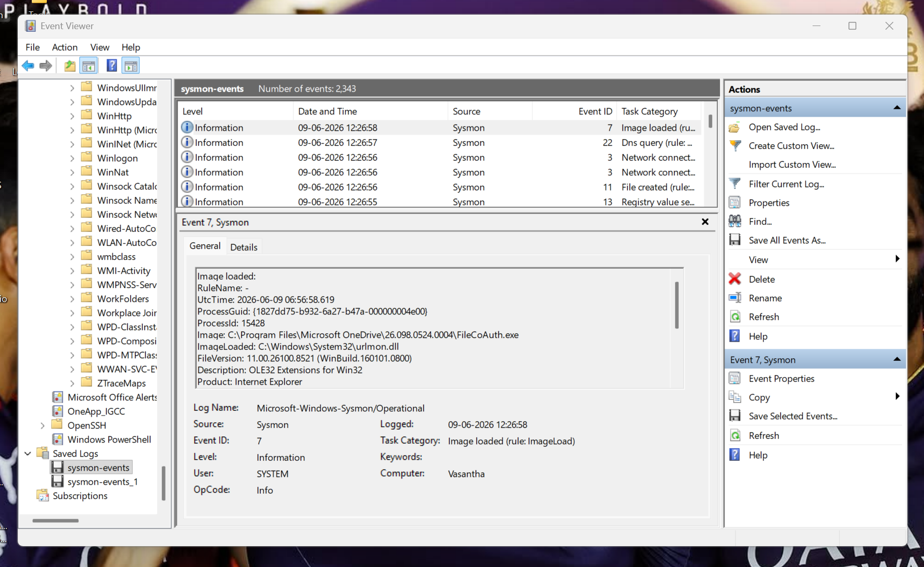924x567 pixels.
Task: Click the Open Saved Log folder icon
Action: tap(735, 127)
